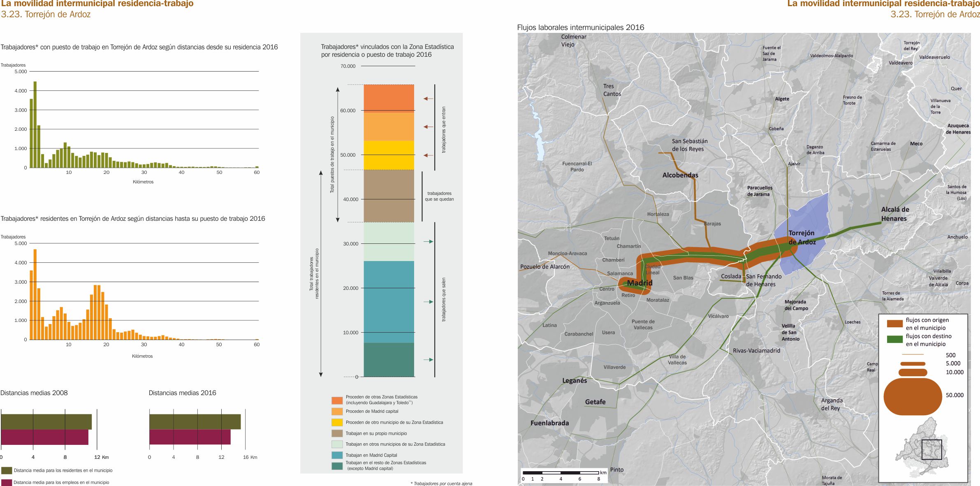Click the 'Pozuelo de Alarcón' map label
This screenshot has width=980, height=486.
click(545, 266)
